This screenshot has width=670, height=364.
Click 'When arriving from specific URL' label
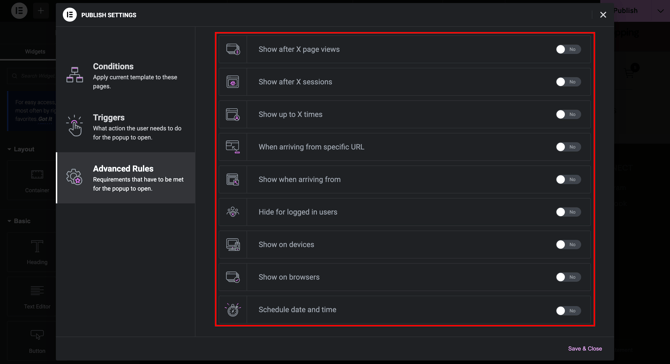311,147
